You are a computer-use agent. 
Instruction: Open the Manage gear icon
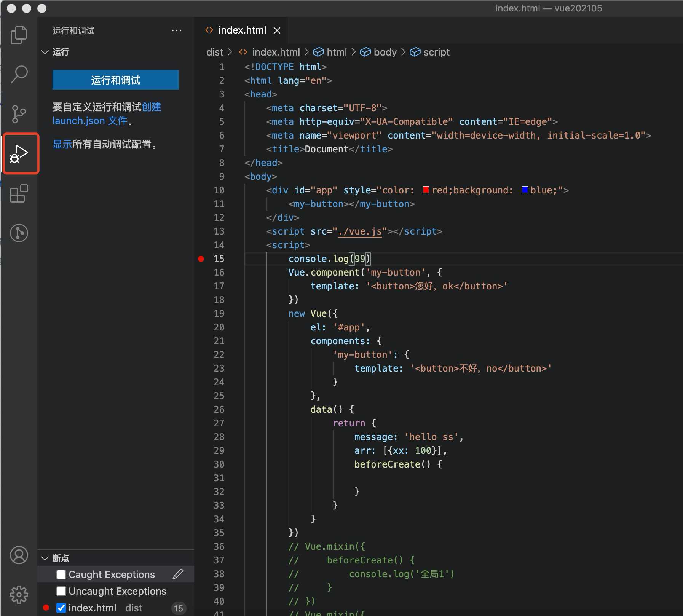tap(19, 594)
